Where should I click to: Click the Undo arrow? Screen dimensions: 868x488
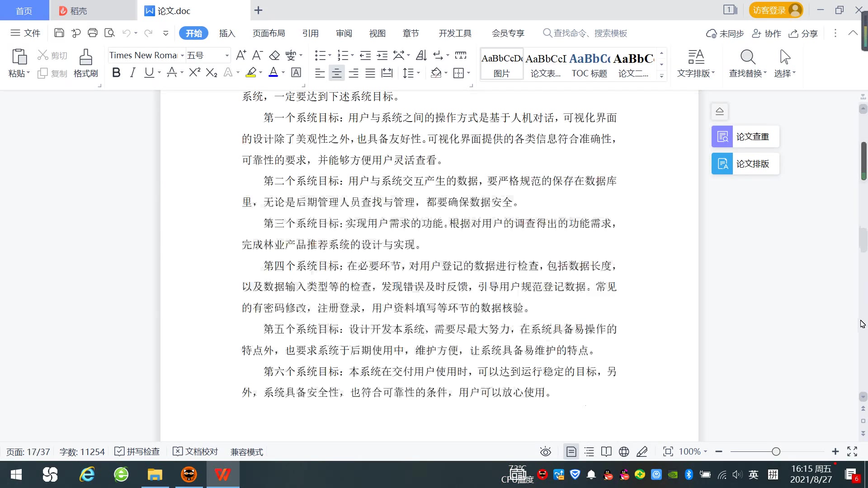[127, 33]
